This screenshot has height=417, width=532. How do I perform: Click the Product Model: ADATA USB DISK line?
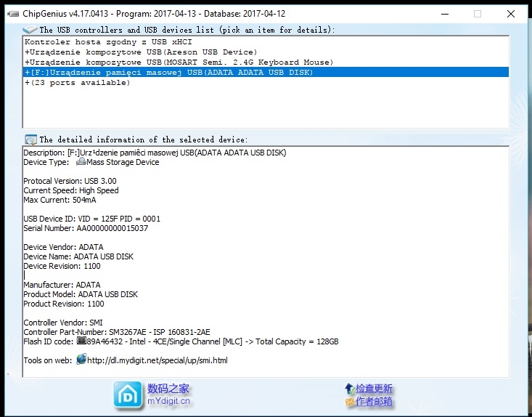81,294
